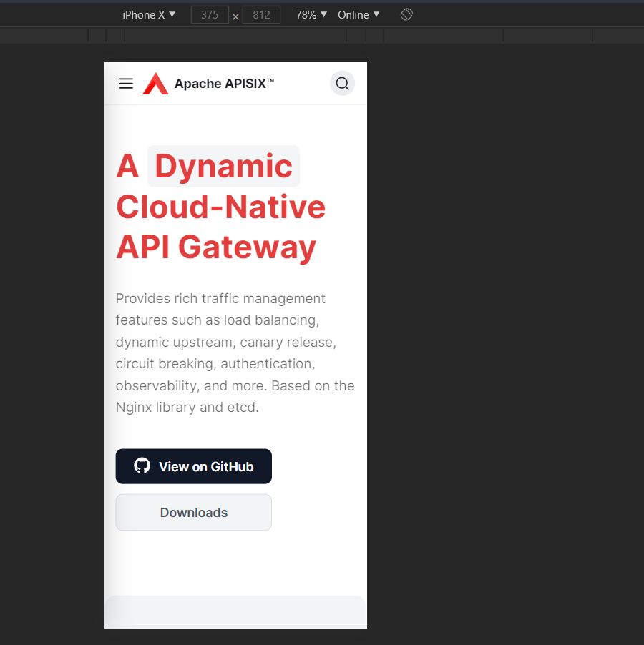Click the GitHub octocat icon on the button
The width and height of the screenshot is (644, 645).
142,466
